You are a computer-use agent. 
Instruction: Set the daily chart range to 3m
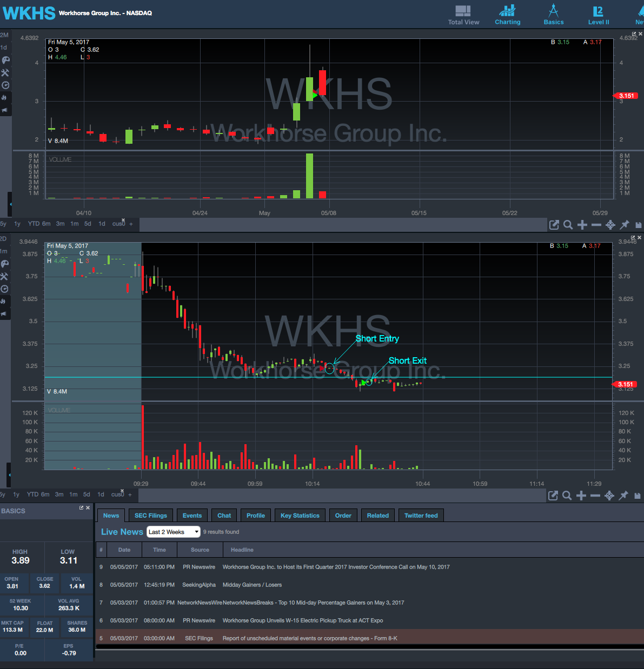(x=60, y=224)
